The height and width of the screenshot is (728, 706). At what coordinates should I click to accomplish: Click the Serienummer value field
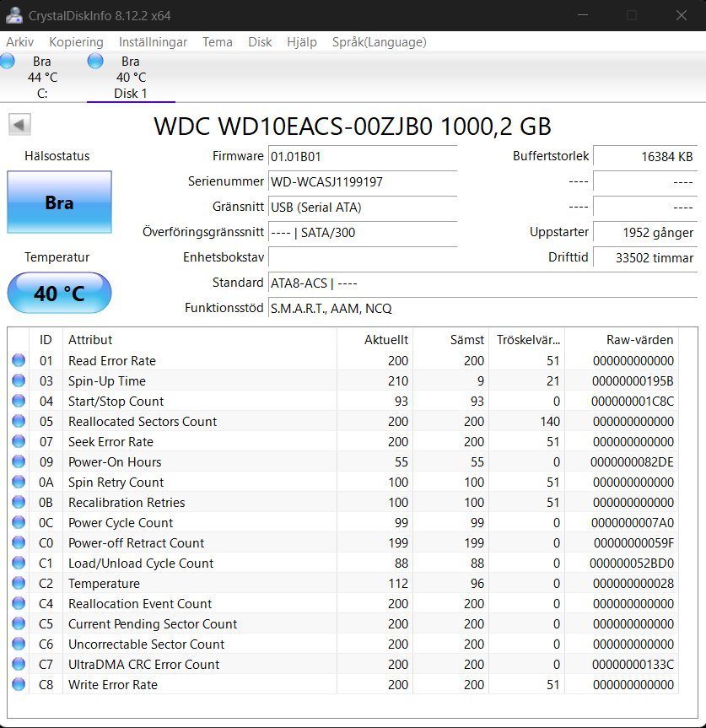[362, 182]
